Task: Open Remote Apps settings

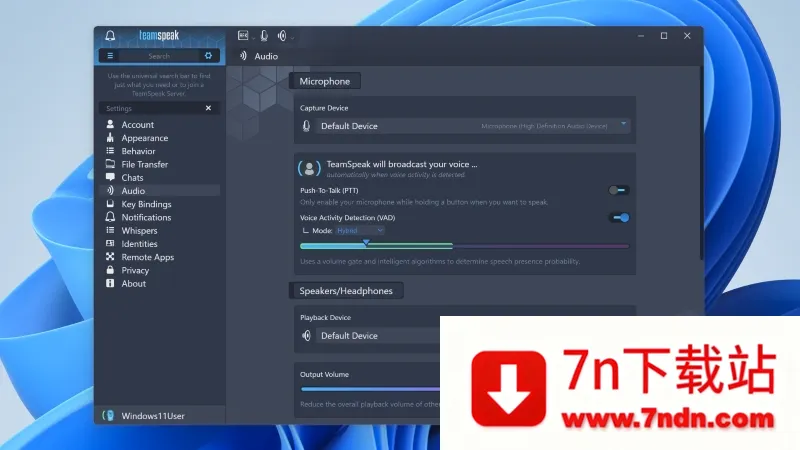Action: coord(159,257)
